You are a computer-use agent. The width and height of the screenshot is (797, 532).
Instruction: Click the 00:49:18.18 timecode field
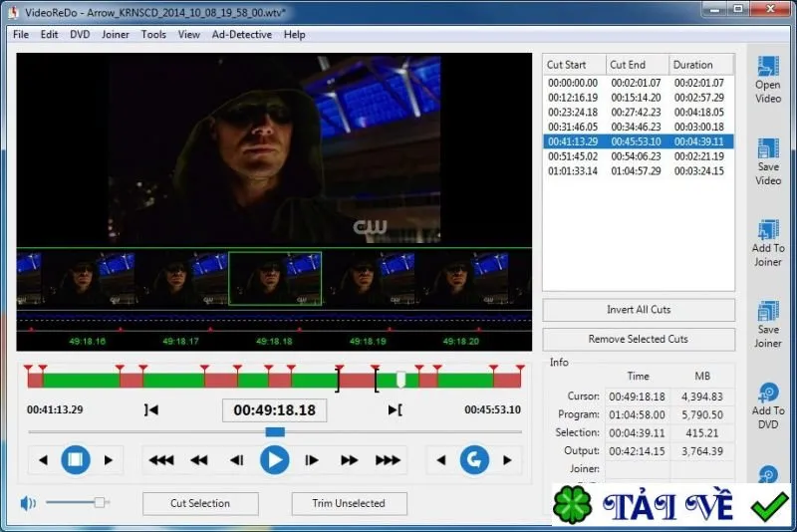click(275, 410)
